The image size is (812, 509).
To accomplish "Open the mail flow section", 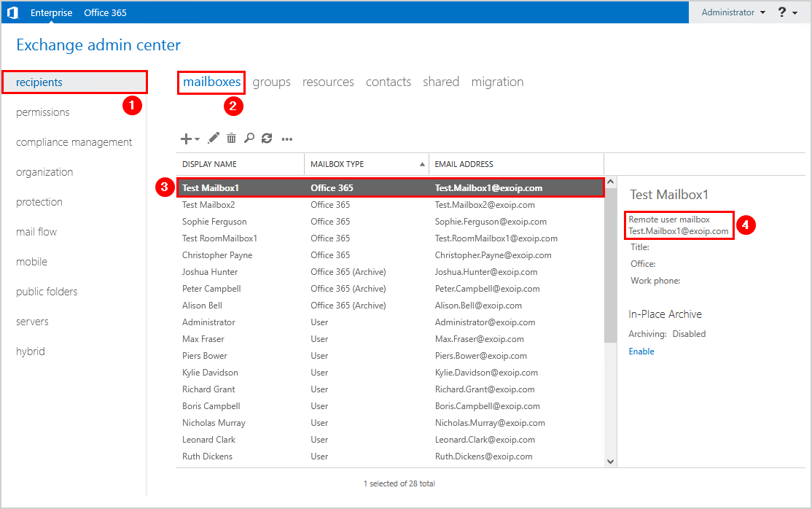I will (x=38, y=231).
